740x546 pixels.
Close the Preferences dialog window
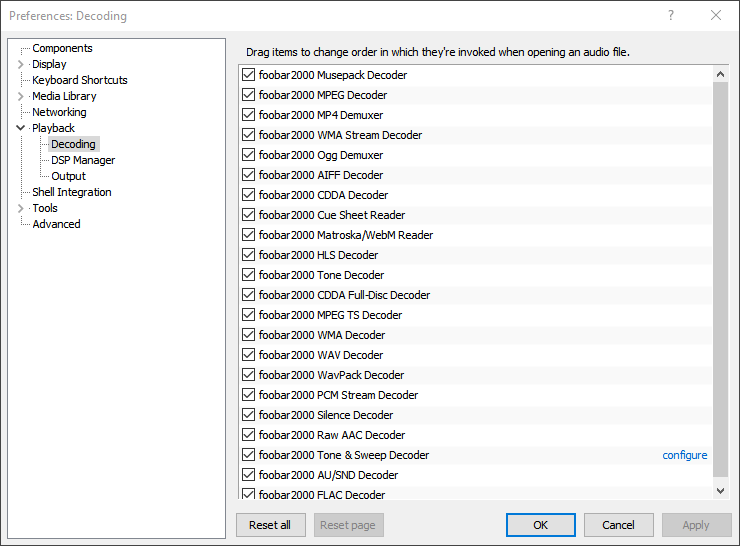point(716,15)
